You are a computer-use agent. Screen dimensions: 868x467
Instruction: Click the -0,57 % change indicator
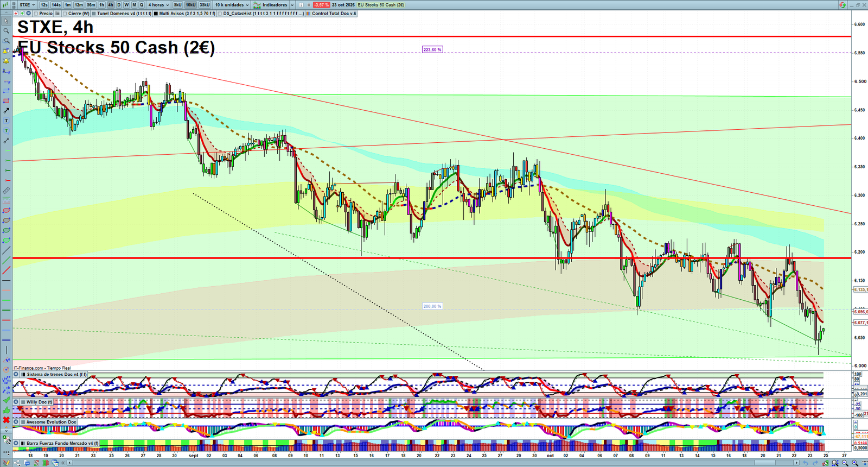pyautogui.click(x=321, y=5)
